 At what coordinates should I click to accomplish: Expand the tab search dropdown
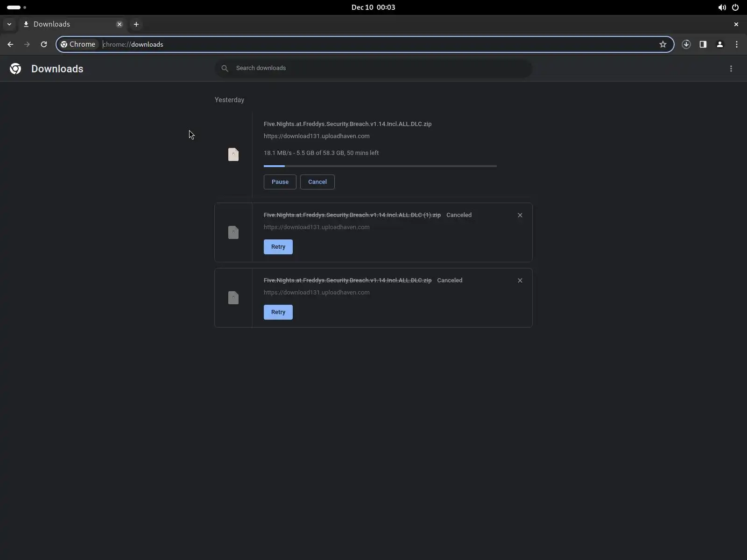9,24
